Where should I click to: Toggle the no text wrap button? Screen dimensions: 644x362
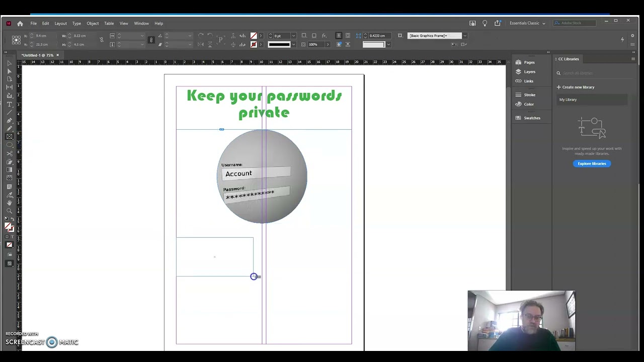[x=339, y=35]
